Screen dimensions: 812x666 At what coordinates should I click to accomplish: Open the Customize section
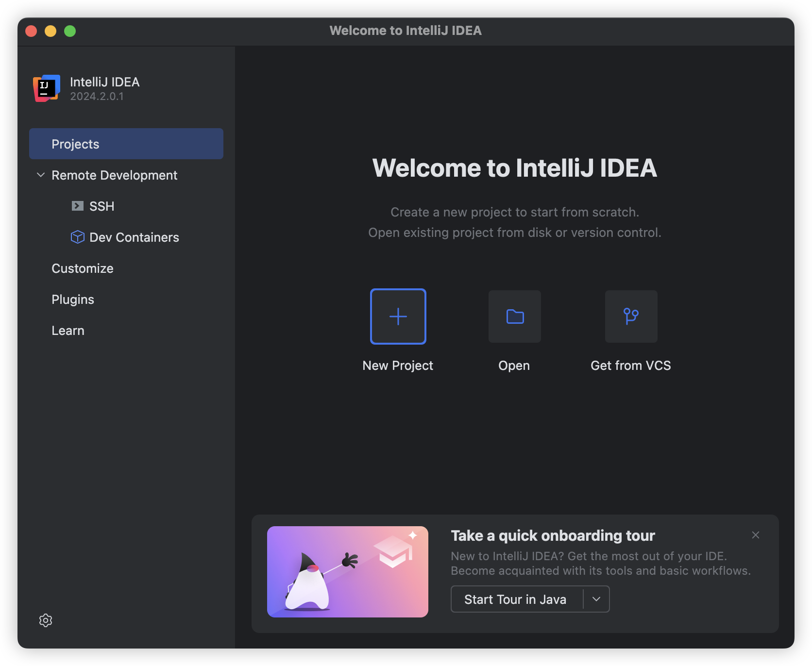tap(83, 268)
